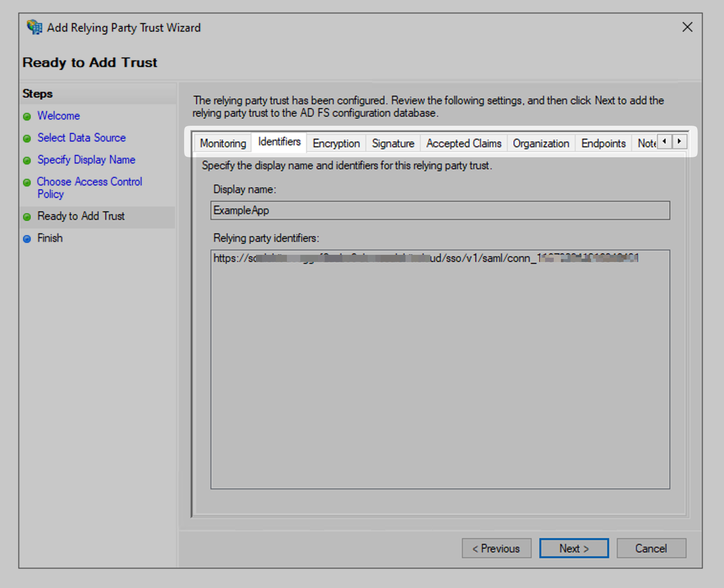
Task: Click the green status dot beside Welcome
Action: (27, 116)
